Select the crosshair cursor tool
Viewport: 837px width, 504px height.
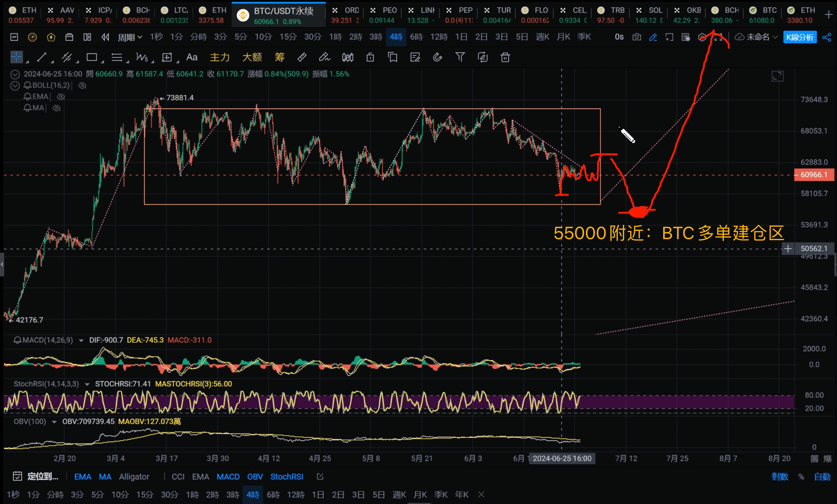[x=16, y=57]
